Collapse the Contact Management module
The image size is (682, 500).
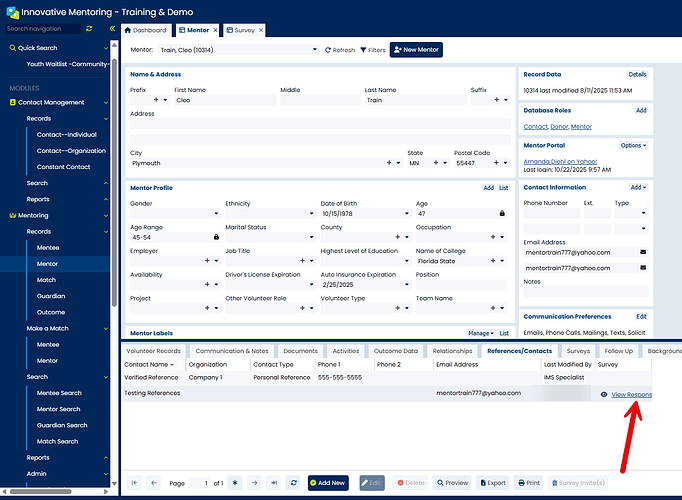tap(108, 102)
